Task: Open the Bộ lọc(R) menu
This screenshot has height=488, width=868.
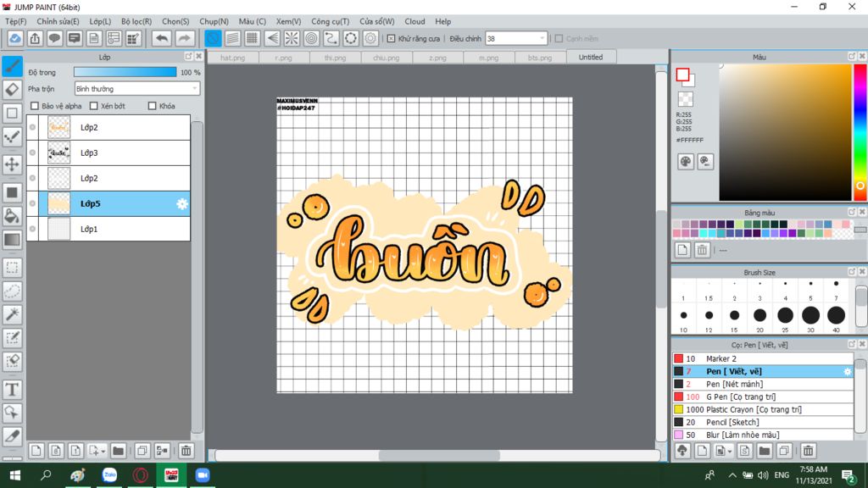Action: pos(136,21)
